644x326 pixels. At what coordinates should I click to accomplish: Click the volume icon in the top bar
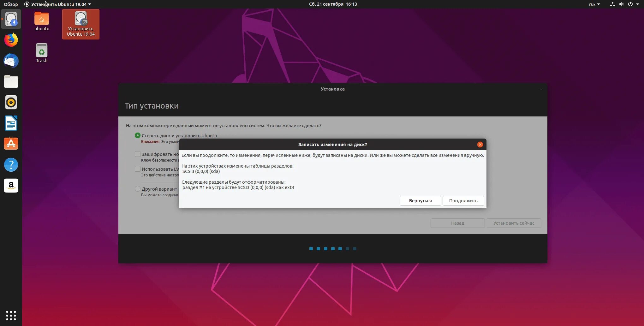pyautogui.click(x=621, y=4)
